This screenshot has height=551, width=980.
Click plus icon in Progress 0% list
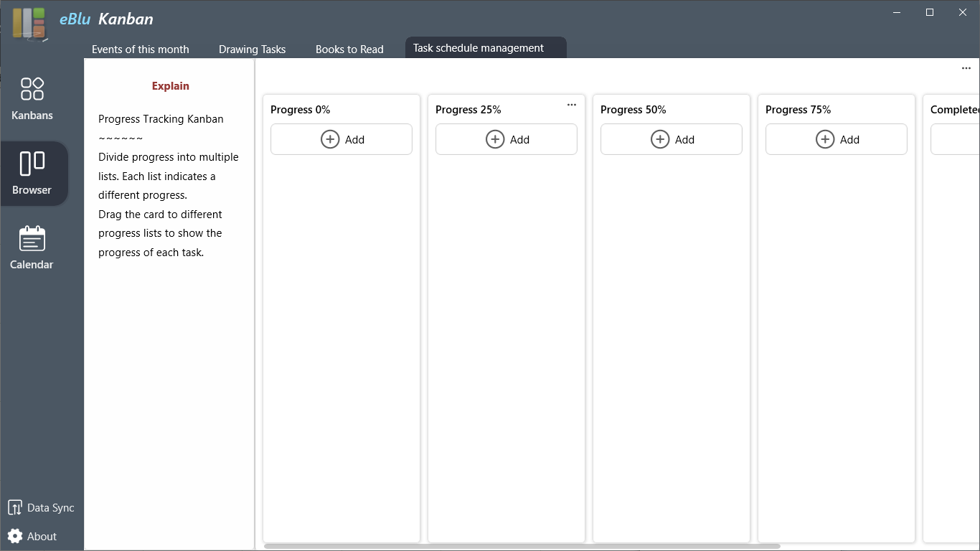(x=330, y=139)
